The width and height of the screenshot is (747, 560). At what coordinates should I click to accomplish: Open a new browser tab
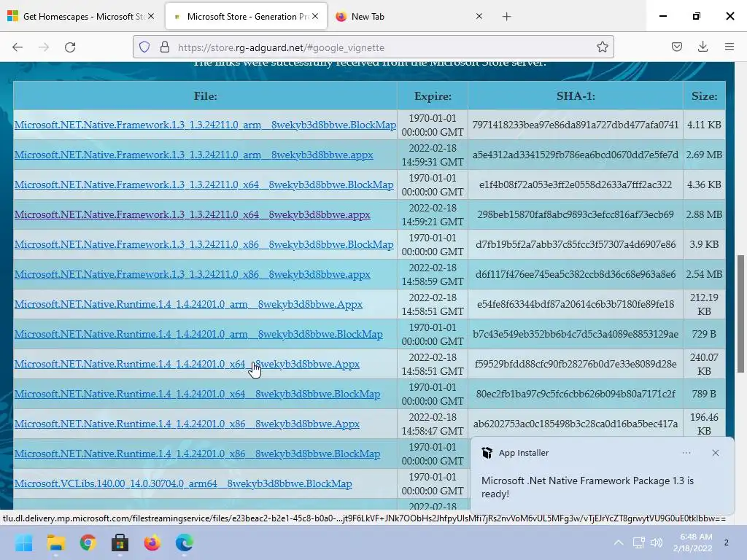(506, 17)
